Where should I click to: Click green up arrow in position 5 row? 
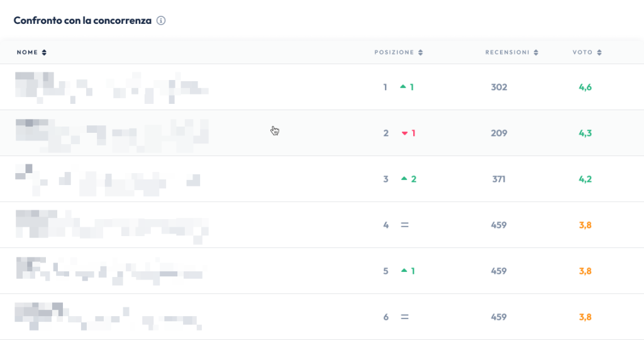[404, 271]
